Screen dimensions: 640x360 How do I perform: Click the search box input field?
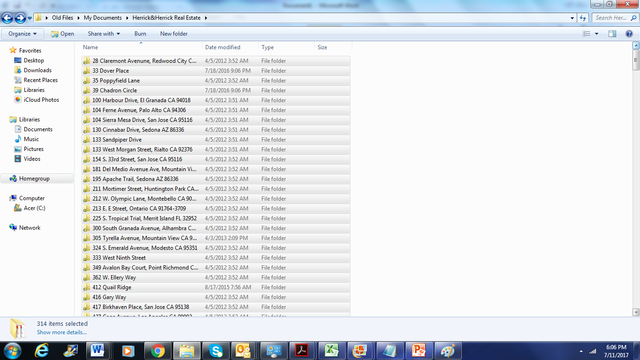pos(611,18)
